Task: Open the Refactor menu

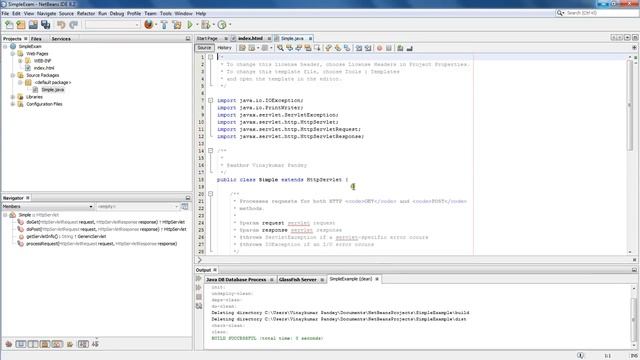Action: [86, 13]
